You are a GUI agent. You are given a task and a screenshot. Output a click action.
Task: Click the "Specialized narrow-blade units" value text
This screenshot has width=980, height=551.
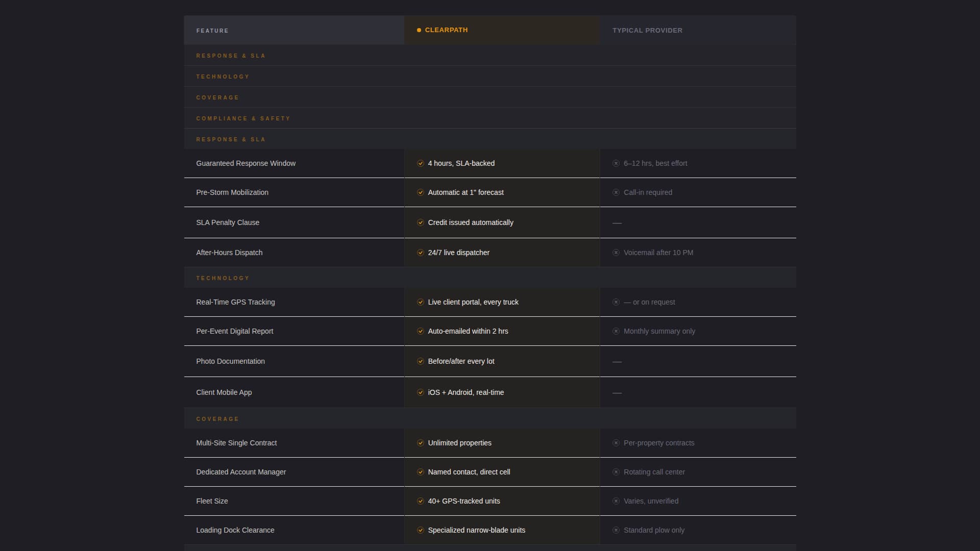click(477, 530)
